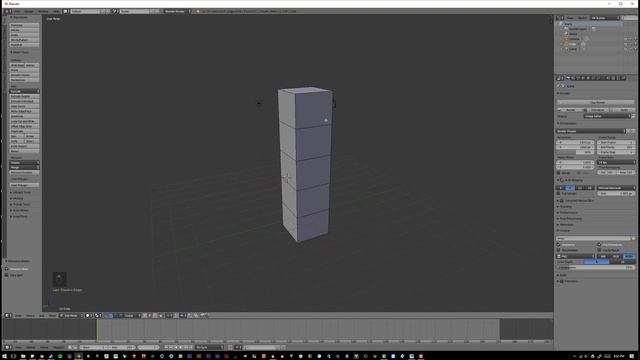640x360 pixels.
Task: Click the Windows Start button
Action: click(x=4, y=356)
